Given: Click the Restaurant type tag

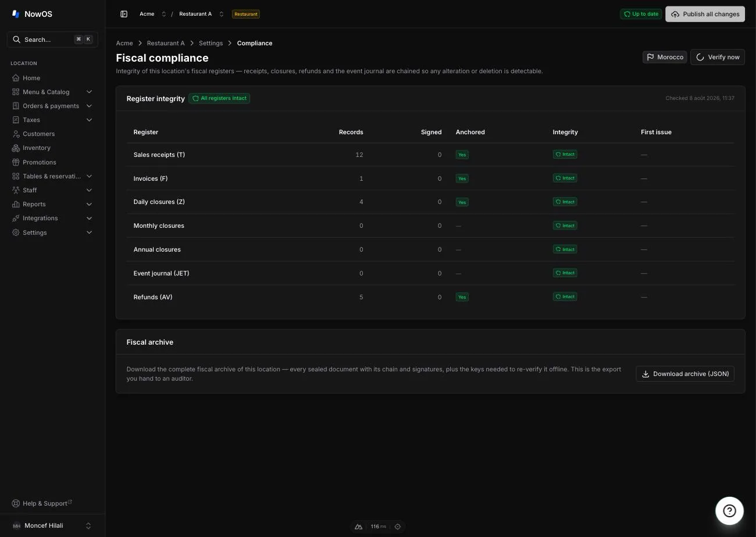Looking at the screenshot, I should pos(245,14).
